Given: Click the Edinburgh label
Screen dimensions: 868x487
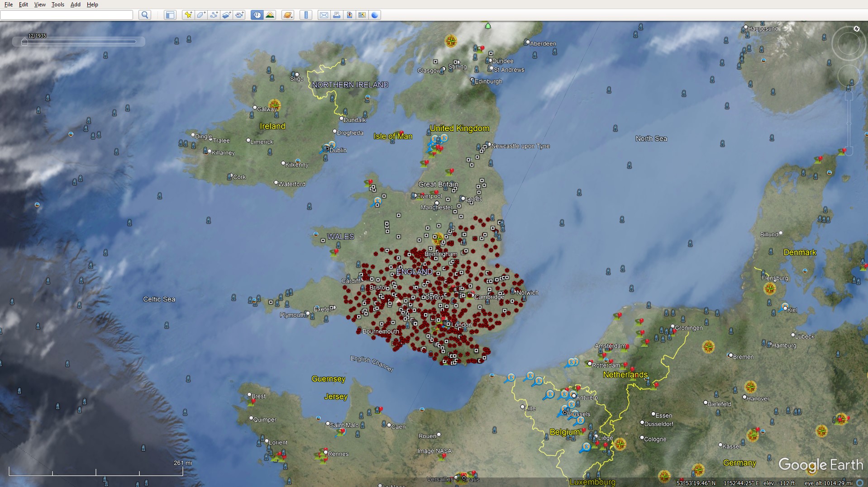Looking at the screenshot, I should point(488,81).
